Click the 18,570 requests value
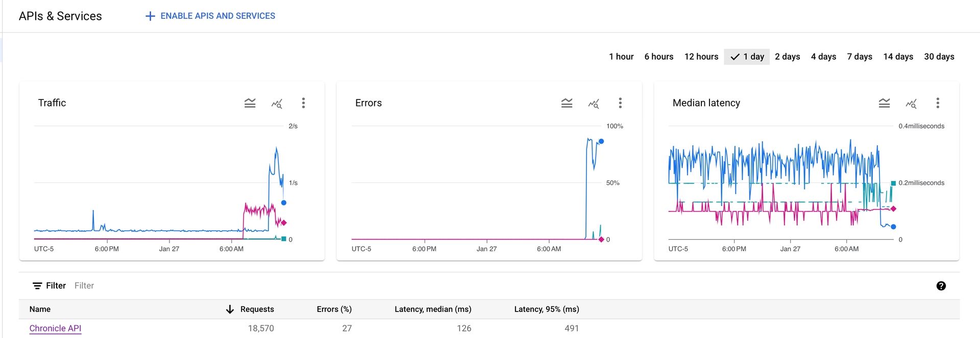Viewport: 980px width, 338px height. point(261,328)
